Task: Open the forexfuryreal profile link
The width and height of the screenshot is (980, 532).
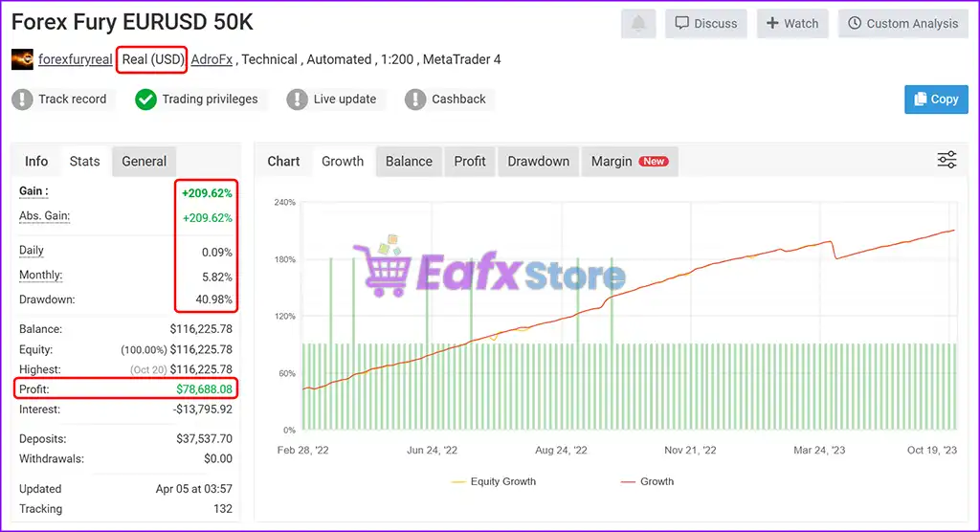Action: (76, 59)
